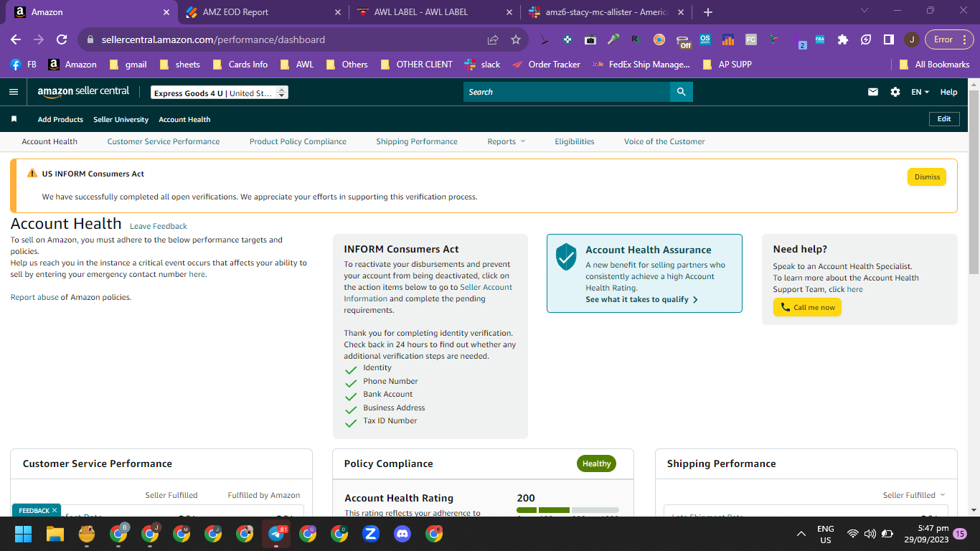
Task: Click the share page icon in address bar
Action: (493, 39)
